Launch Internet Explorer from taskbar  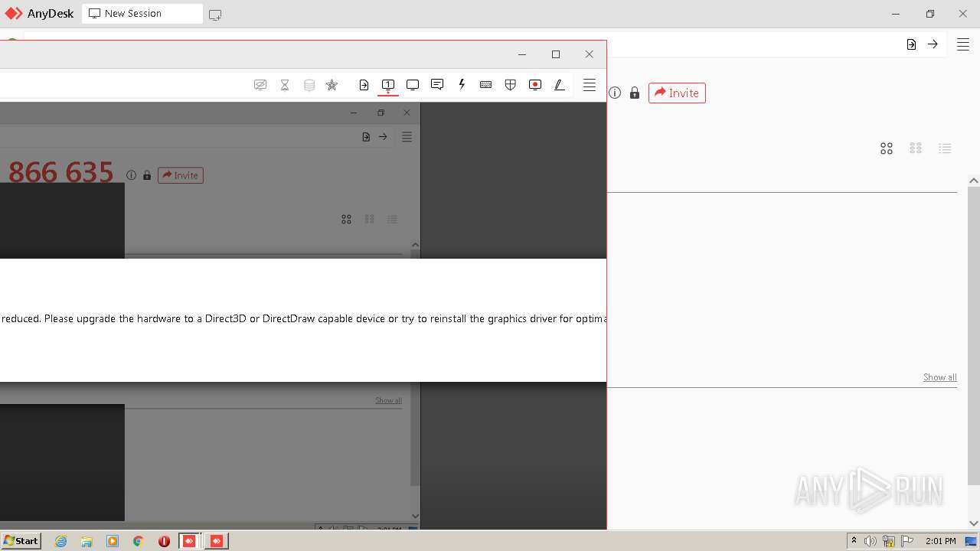(x=61, y=541)
